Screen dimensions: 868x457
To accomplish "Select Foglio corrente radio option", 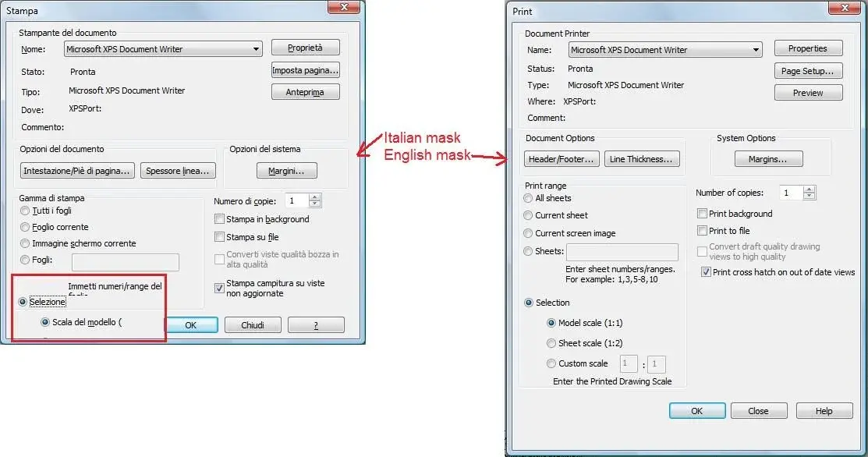I will (25, 227).
